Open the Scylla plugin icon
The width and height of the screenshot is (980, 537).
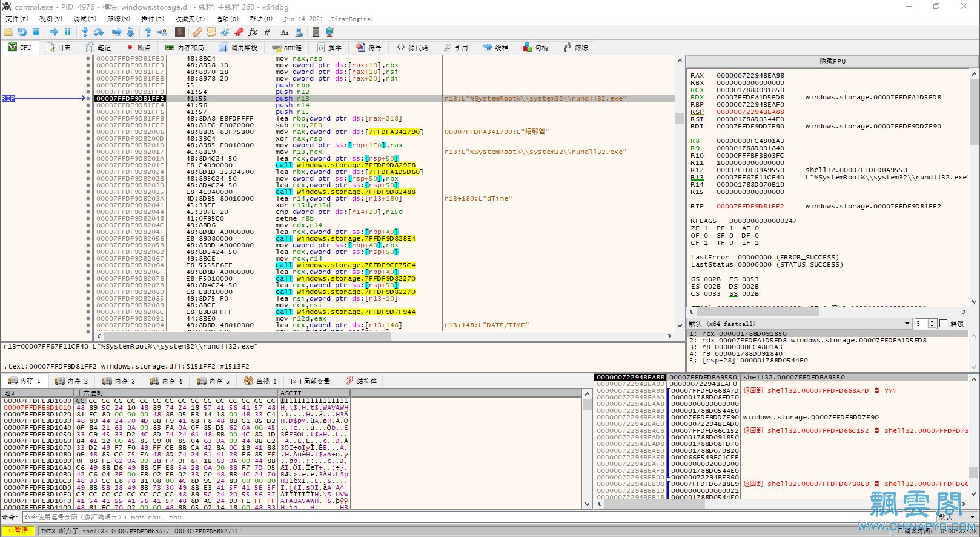coord(180,32)
